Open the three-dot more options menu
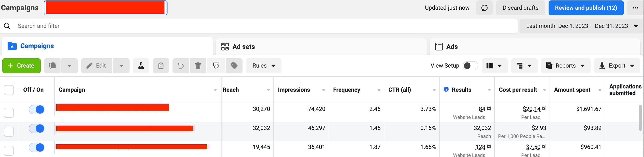This screenshot has height=157, width=644. click(x=635, y=8)
